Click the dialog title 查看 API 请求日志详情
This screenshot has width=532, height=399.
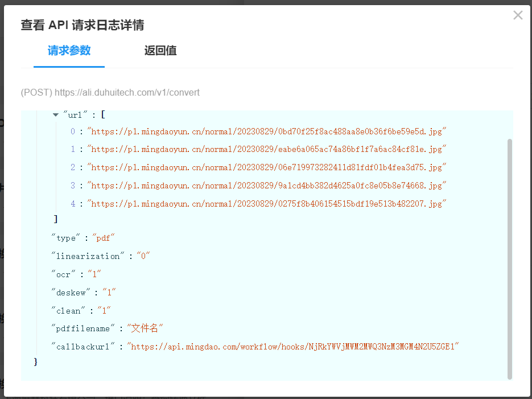[82, 25]
